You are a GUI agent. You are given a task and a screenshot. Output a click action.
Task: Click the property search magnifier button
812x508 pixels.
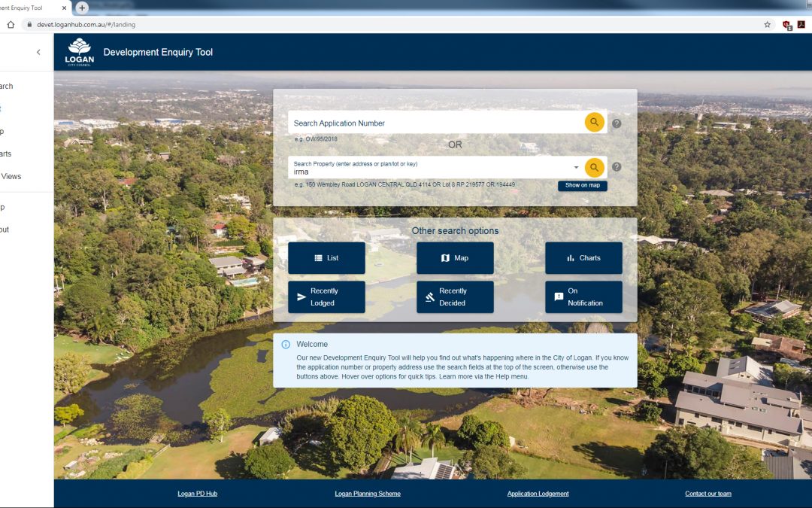tap(594, 167)
